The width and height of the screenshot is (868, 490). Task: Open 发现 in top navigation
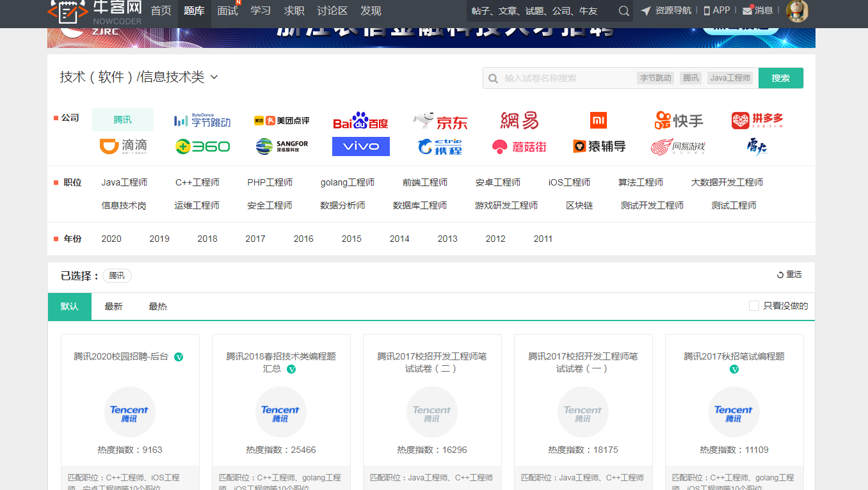tap(371, 11)
